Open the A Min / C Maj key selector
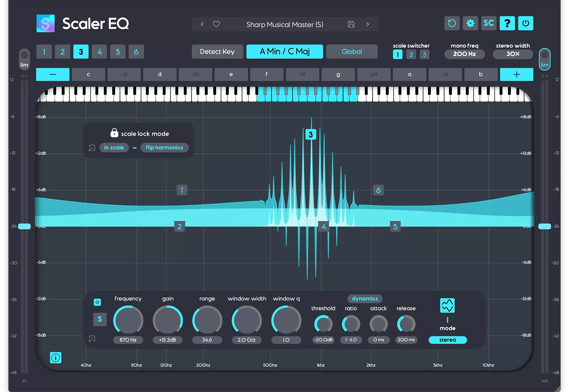 284,51
